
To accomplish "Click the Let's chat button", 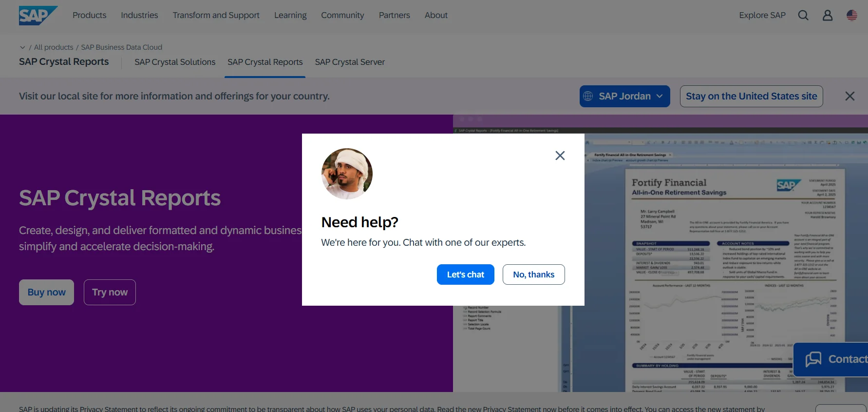I will pos(466,275).
